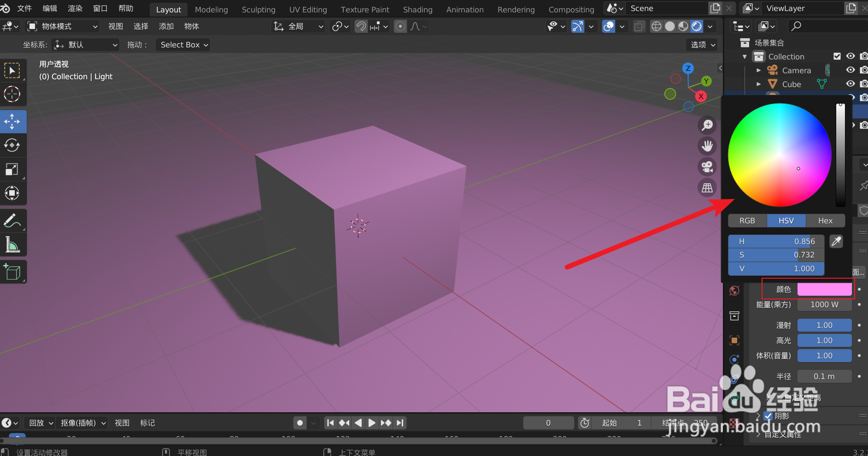Click the X axis gizmo ball
The height and width of the screenshot is (456, 868).
click(x=701, y=96)
